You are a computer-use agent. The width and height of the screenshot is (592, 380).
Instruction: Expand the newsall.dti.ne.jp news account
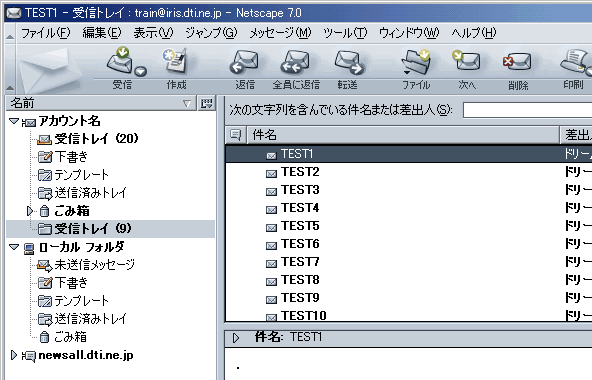14,355
